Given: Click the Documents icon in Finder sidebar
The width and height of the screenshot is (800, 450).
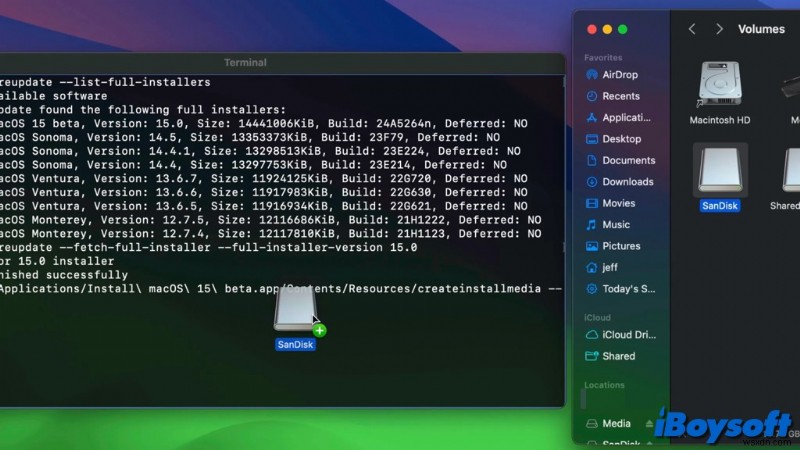Looking at the screenshot, I should (x=591, y=160).
